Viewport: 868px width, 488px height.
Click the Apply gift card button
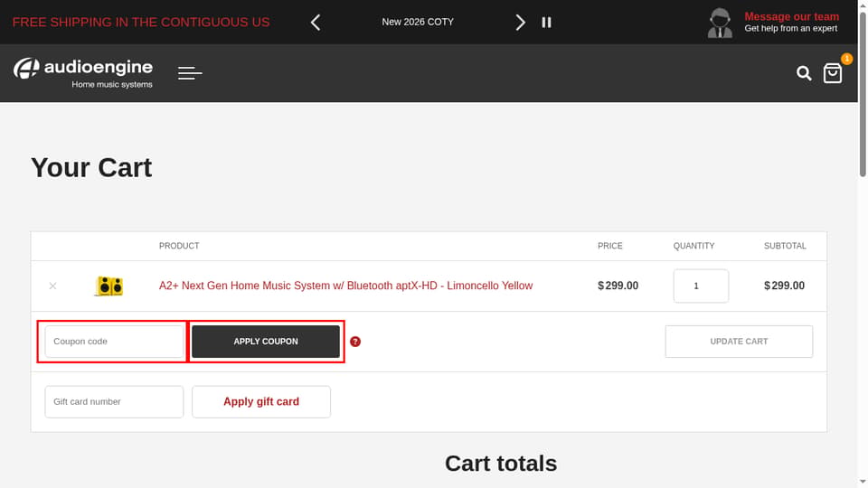pos(261,401)
